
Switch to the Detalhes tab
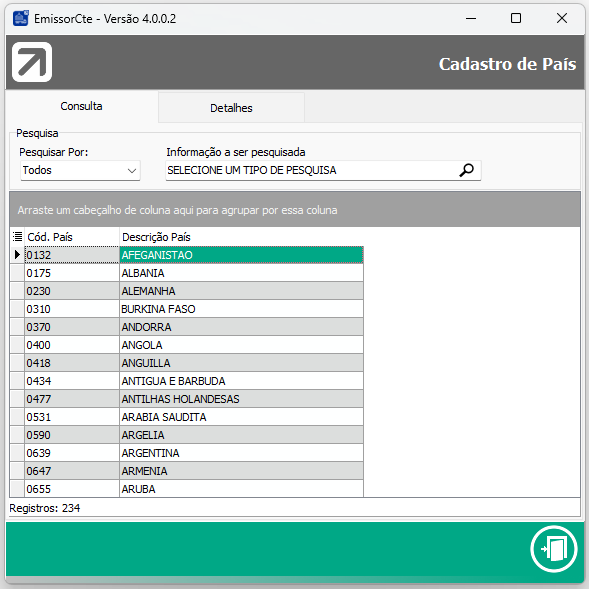pos(231,108)
